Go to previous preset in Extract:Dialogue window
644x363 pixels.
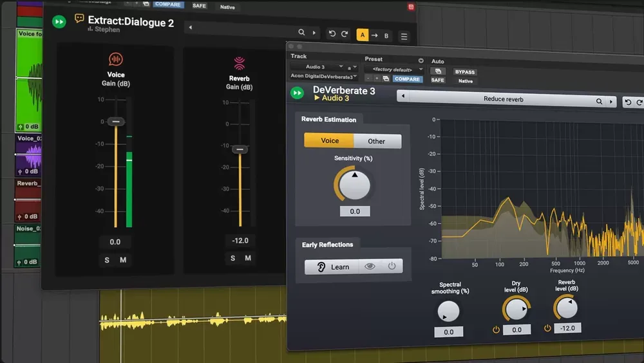click(190, 28)
